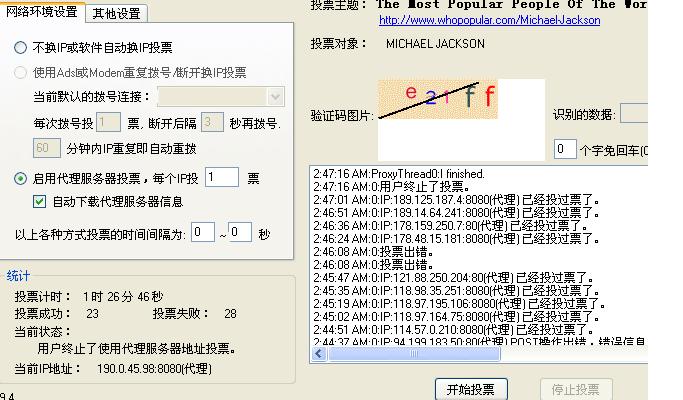Image resolution: width=683 pixels, height=400 pixels.
Task: Click the 断开后隔 seconds field
Action: 211,123
